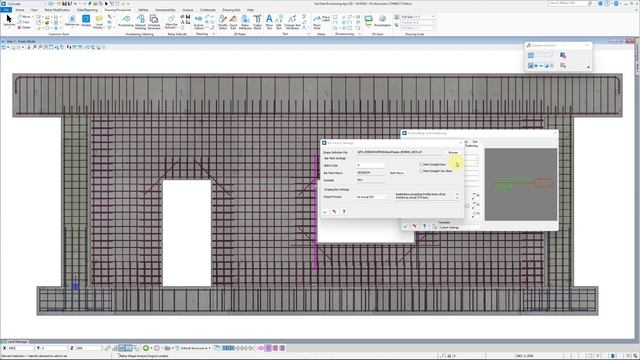Select the Place Text tool
The width and height of the screenshot is (640, 360).
pos(269,22)
